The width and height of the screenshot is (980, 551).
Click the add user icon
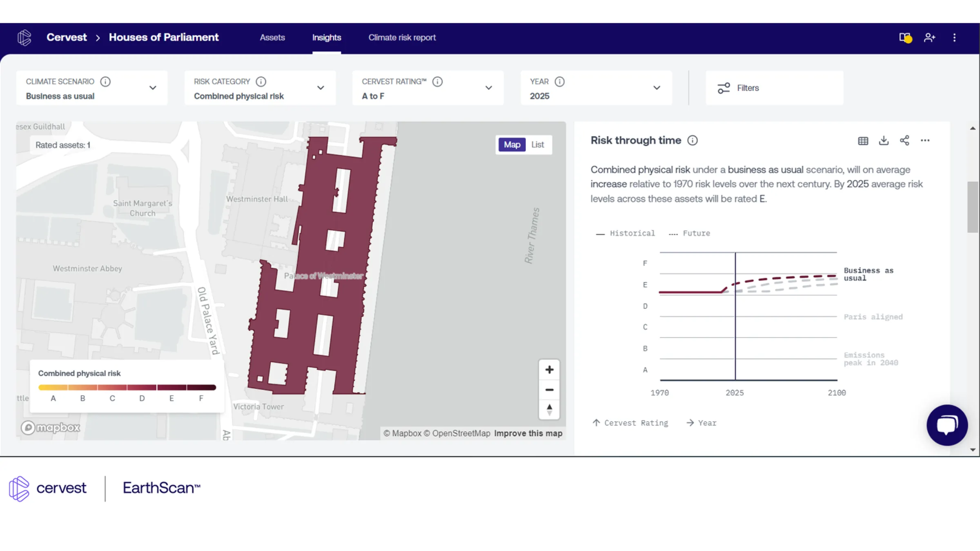click(930, 38)
